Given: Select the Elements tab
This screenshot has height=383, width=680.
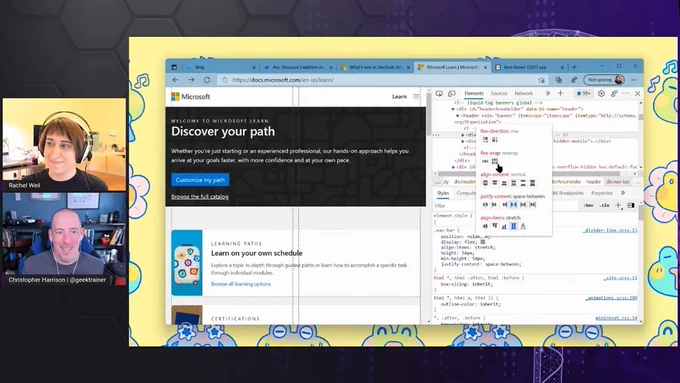Looking at the screenshot, I should tap(474, 93).
